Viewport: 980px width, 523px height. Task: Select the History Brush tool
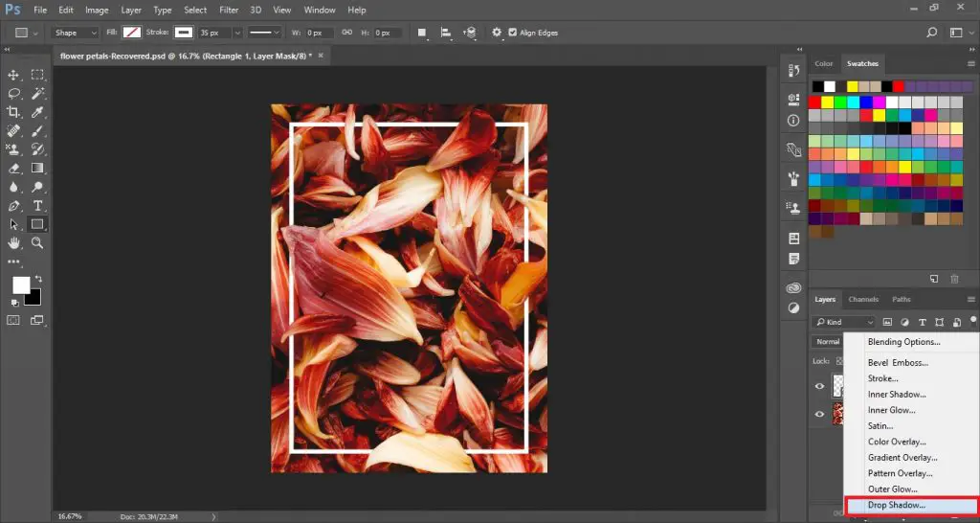37,149
